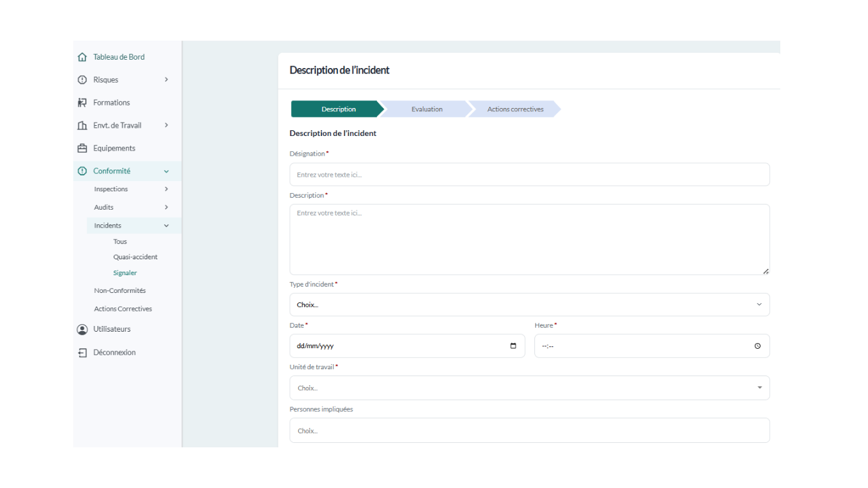Click the Utilisateurs profile icon
This screenshot has height=488, width=868.
pyautogui.click(x=82, y=330)
